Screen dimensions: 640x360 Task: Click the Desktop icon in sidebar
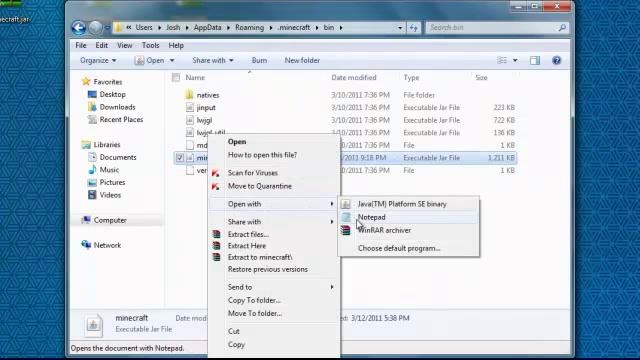92,94
